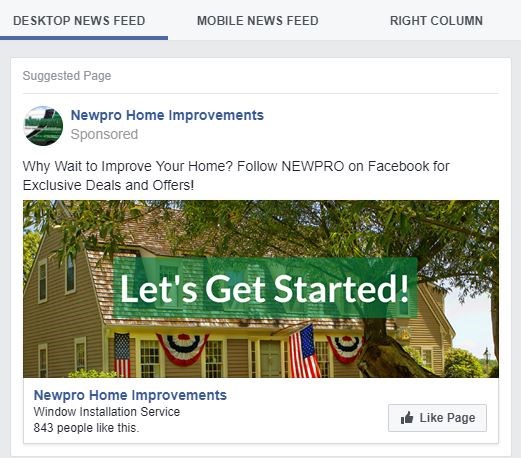Open the Mobile News Feed tab

258,21
